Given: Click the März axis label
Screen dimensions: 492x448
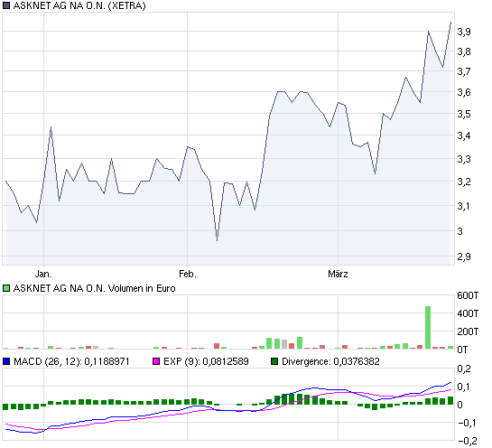Looking at the screenshot, I should pos(338,274).
